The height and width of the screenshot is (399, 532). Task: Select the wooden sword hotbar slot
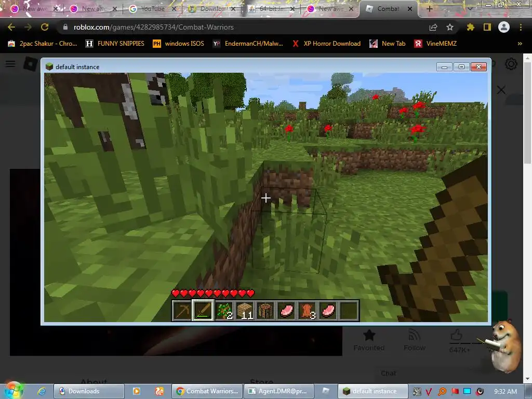coord(203,310)
